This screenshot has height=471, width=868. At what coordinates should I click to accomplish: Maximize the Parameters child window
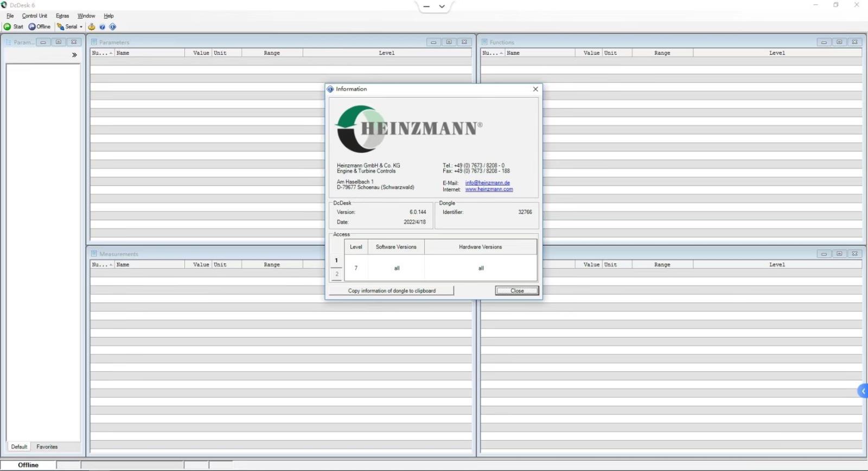[x=449, y=42]
